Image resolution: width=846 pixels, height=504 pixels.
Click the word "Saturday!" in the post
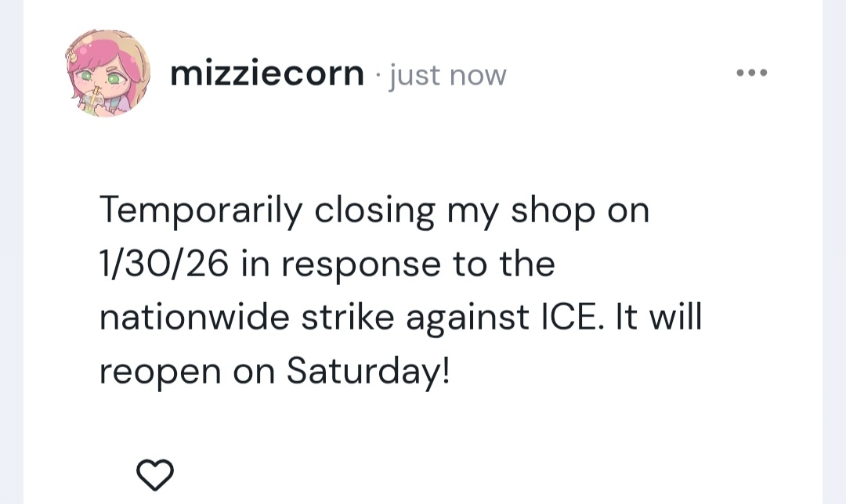point(368,370)
